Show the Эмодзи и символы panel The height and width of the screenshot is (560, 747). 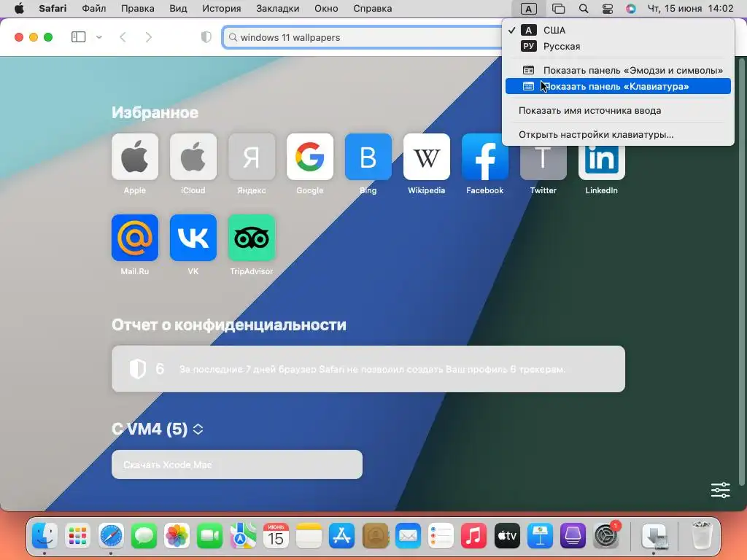(x=618, y=70)
